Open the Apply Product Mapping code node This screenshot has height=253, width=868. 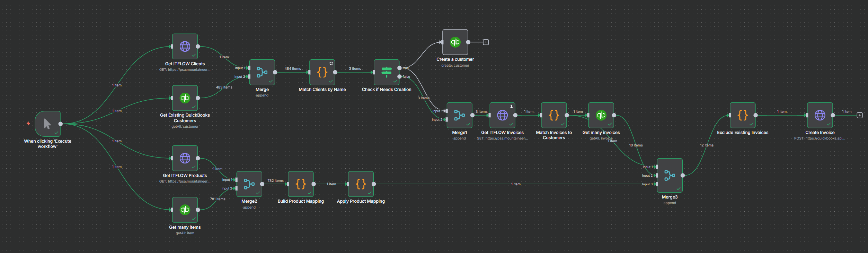(361, 184)
